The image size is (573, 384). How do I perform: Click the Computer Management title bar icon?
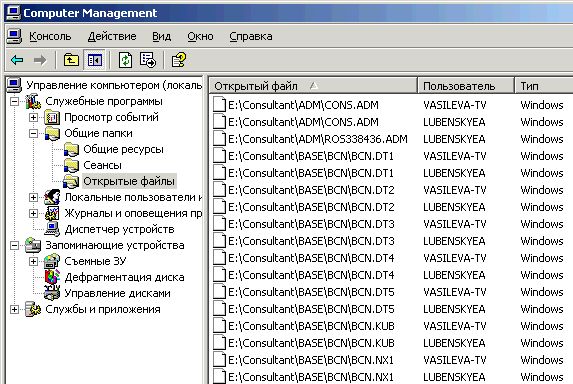click(14, 13)
